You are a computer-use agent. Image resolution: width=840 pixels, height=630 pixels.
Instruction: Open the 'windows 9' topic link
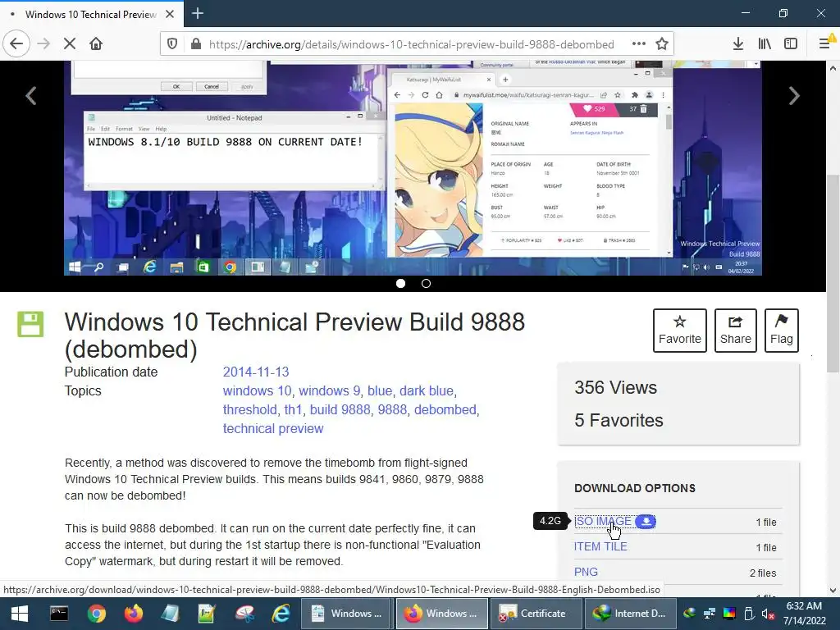[330, 391]
